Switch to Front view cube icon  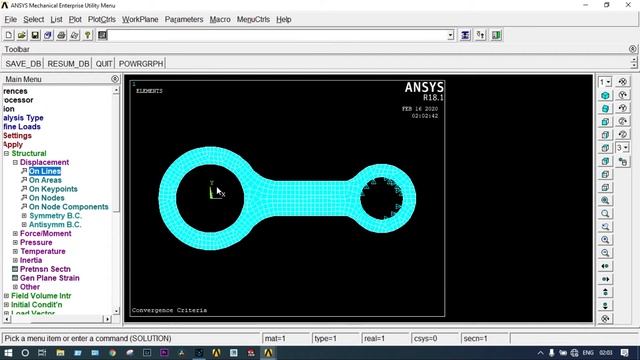tap(605, 122)
